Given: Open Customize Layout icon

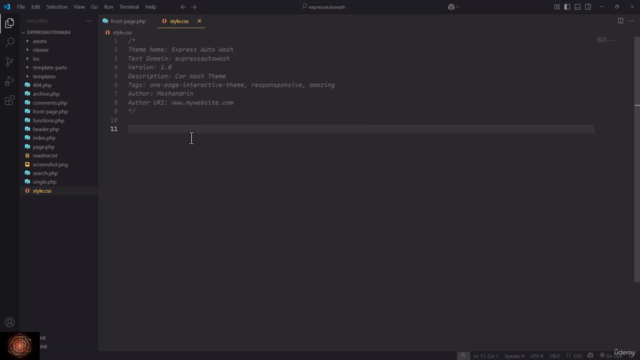Looking at the screenshot, I should coord(557,7).
